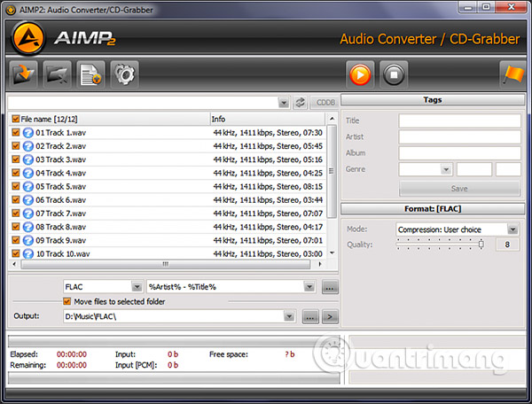Click the Artist input field
This screenshot has width=532, height=404.
(x=459, y=137)
